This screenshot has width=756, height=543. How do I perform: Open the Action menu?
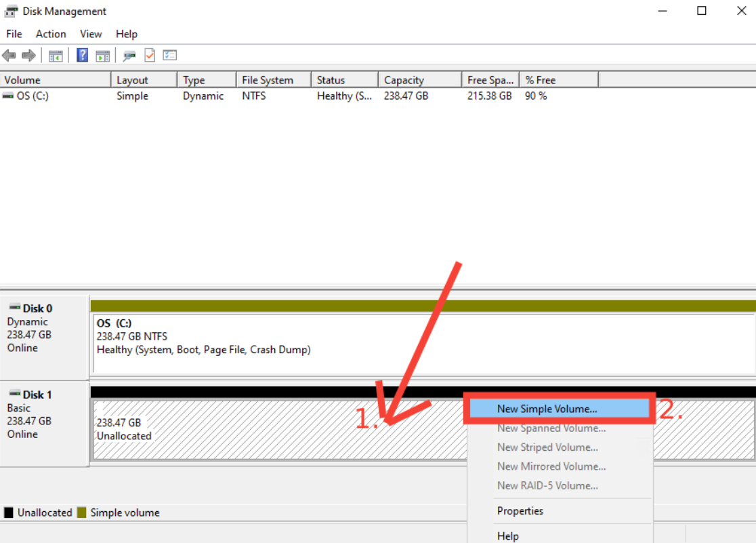51,34
